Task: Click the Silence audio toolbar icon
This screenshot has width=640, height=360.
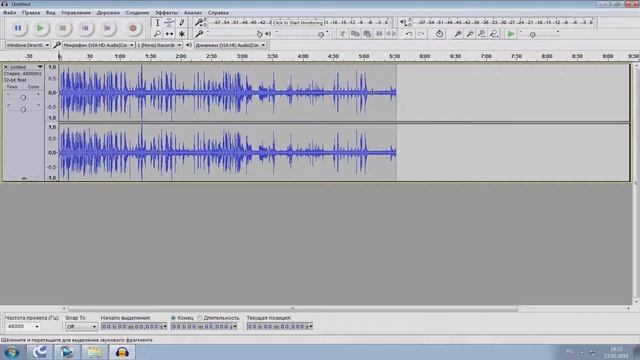Action: coord(391,34)
